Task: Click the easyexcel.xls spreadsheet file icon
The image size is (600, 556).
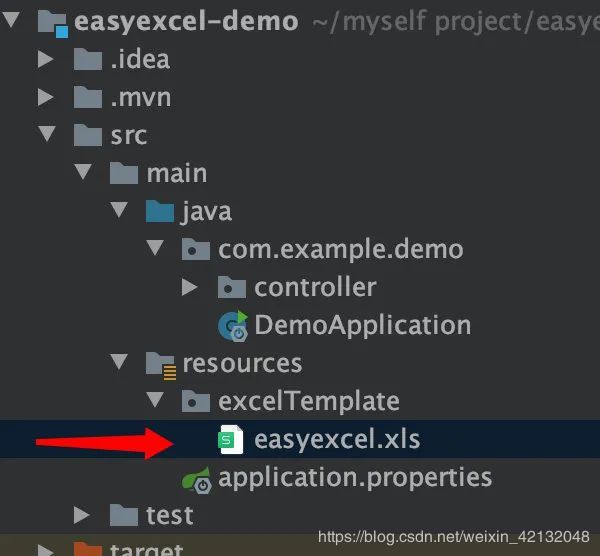Action: point(230,439)
